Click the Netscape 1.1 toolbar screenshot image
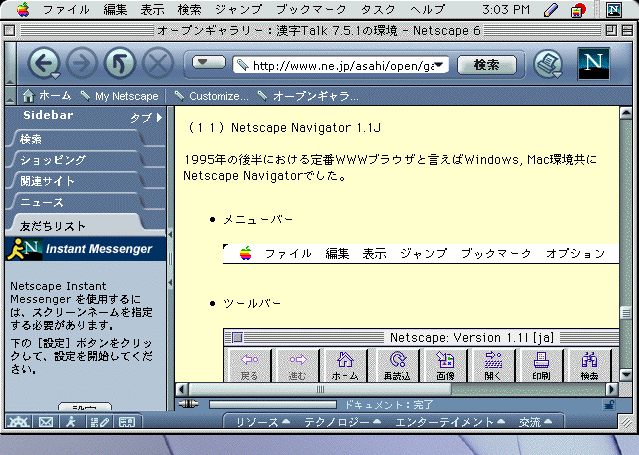The image size is (639, 455). pyautogui.click(x=421, y=355)
